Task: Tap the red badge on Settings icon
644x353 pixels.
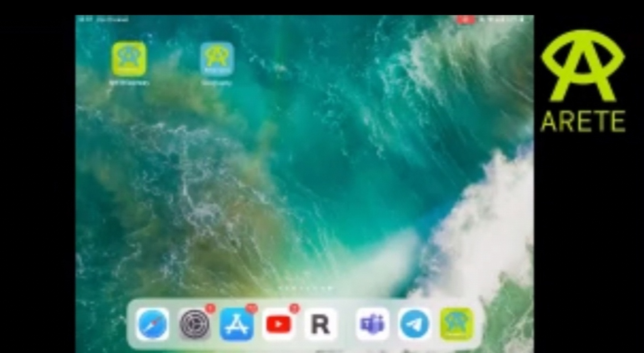Action: pyautogui.click(x=210, y=309)
